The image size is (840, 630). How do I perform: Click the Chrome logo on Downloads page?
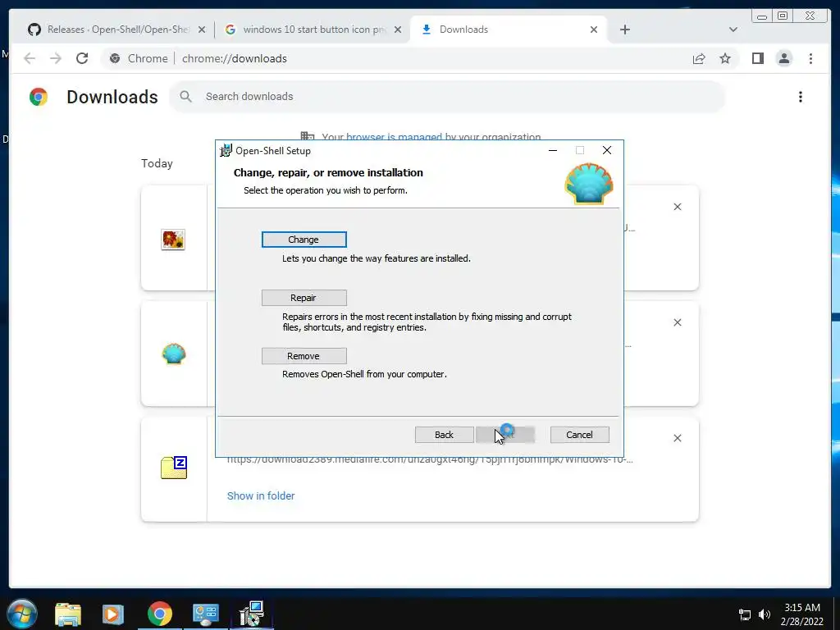click(39, 97)
